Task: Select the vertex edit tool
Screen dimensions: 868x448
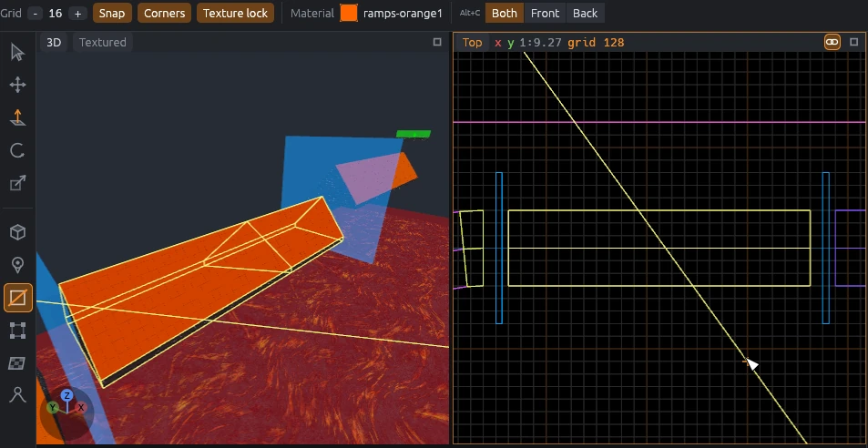Action: [x=17, y=331]
